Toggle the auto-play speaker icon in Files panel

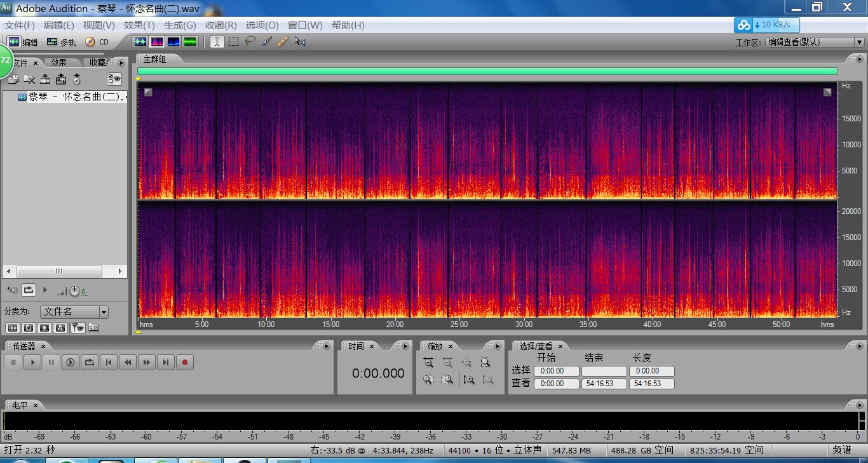click(x=12, y=290)
